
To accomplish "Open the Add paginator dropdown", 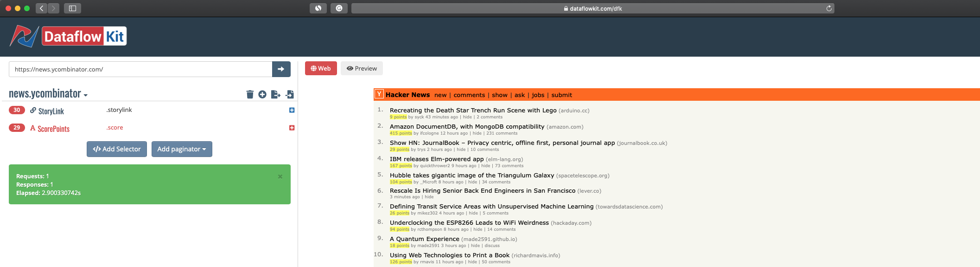I will (x=182, y=149).
